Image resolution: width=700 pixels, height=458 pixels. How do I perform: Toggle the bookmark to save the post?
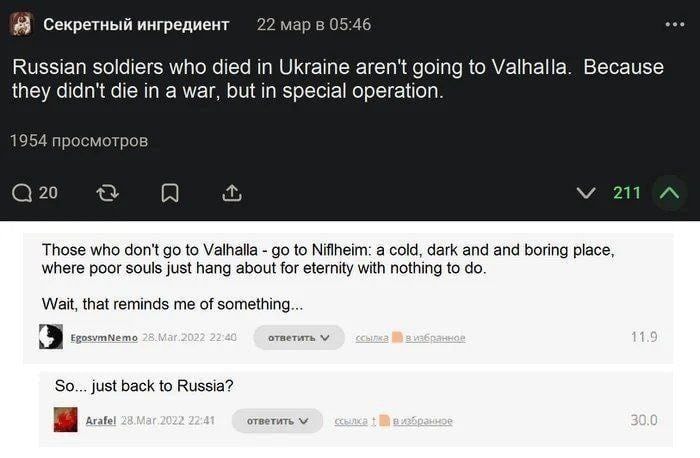pyautogui.click(x=169, y=192)
